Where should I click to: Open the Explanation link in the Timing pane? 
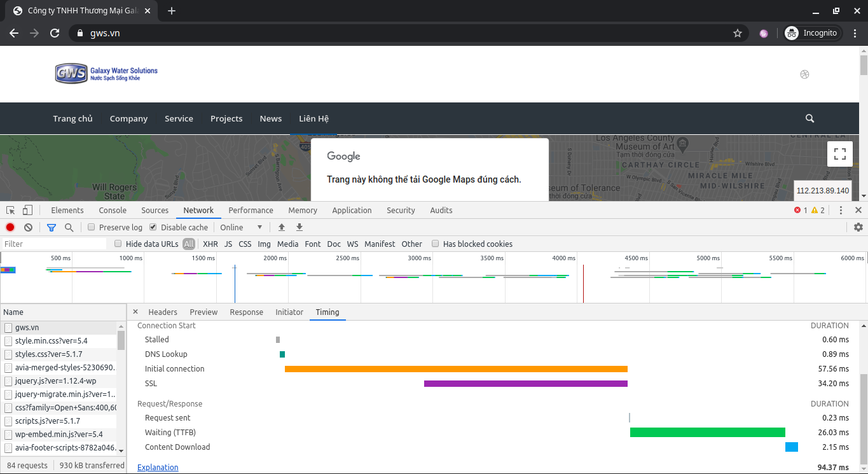[158, 467]
